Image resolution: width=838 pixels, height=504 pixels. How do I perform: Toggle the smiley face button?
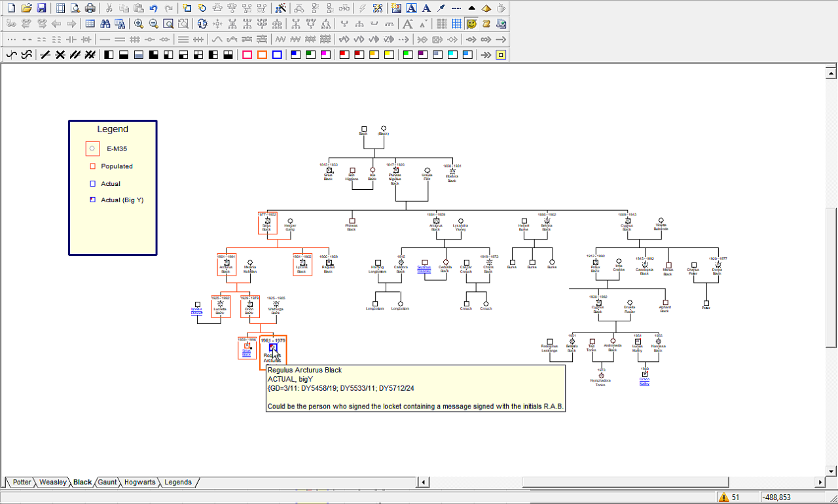pos(471,24)
